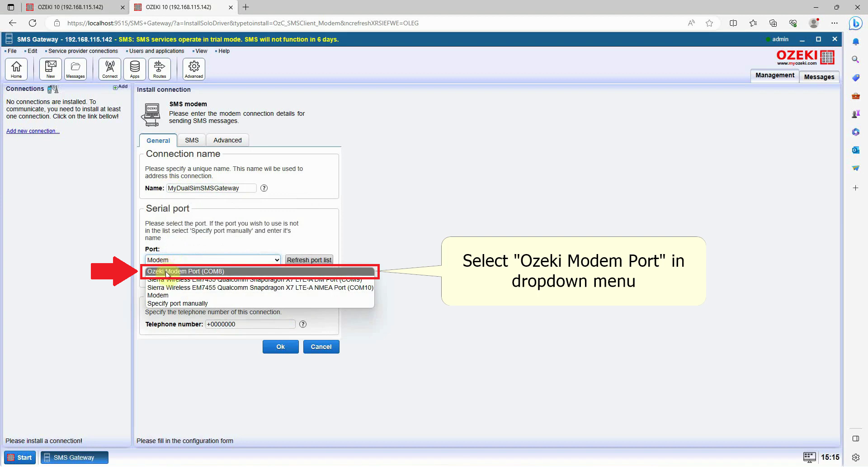The image size is (868, 467).
Task: Close the active OZEKI 10 browser tab
Action: tap(231, 7)
